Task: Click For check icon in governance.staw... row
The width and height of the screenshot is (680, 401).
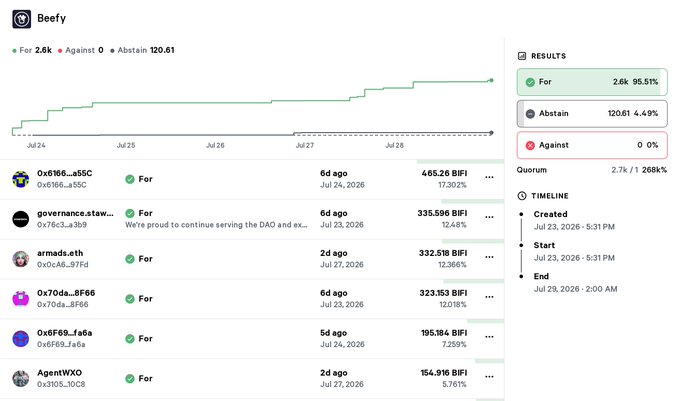Action: pos(130,213)
